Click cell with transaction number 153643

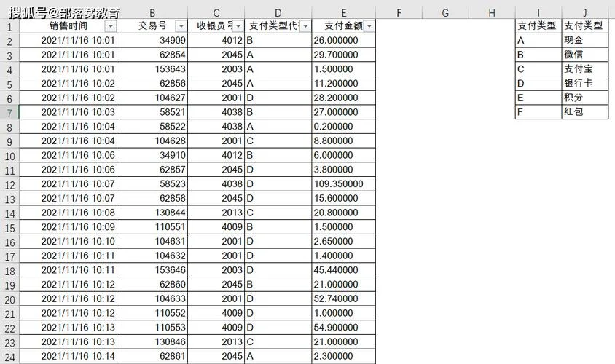(152, 69)
